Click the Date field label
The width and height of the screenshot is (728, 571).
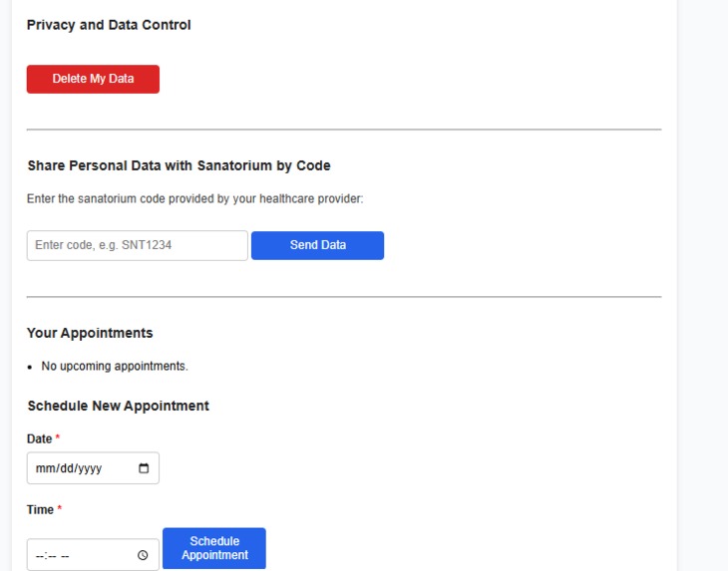(x=40, y=438)
